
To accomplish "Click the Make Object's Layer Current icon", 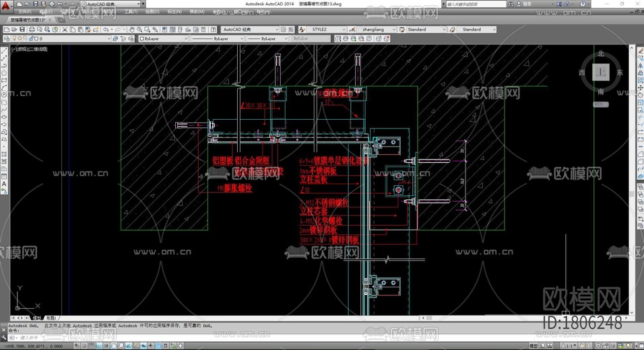I will 115,38.
